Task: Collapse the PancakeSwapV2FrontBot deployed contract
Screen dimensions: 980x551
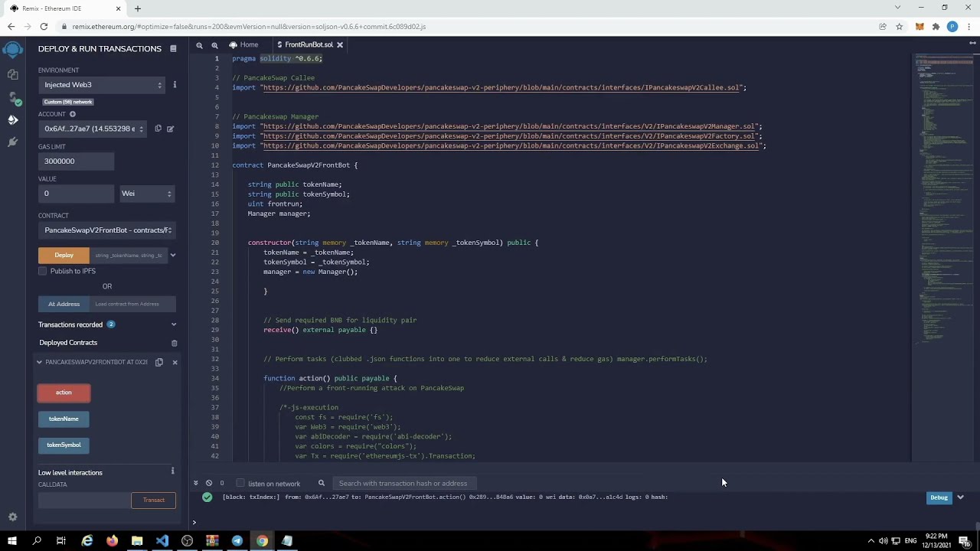Action: coord(39,362)
